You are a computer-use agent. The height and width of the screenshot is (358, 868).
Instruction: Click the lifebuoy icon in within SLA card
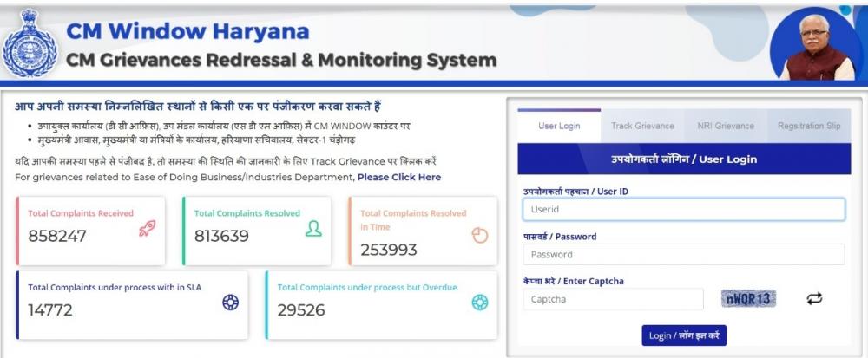[x=230, y=303]
